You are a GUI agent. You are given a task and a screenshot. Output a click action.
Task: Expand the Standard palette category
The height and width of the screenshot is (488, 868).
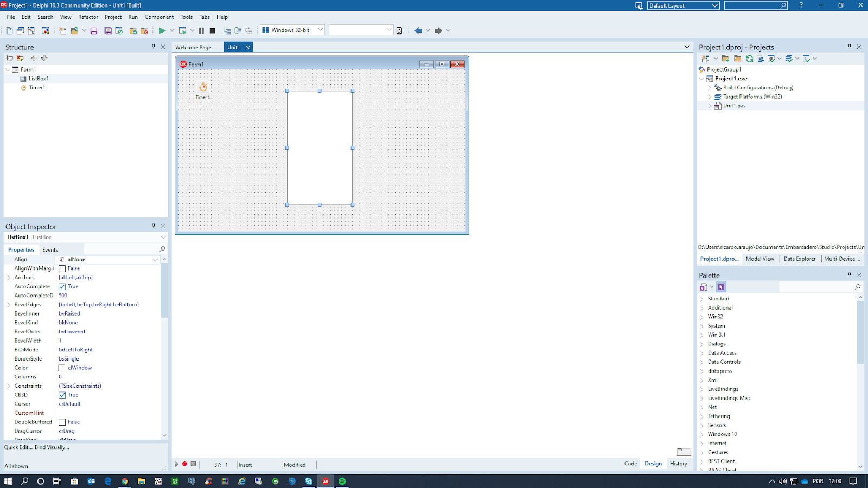pyautogui.click(x=701, y=299)
